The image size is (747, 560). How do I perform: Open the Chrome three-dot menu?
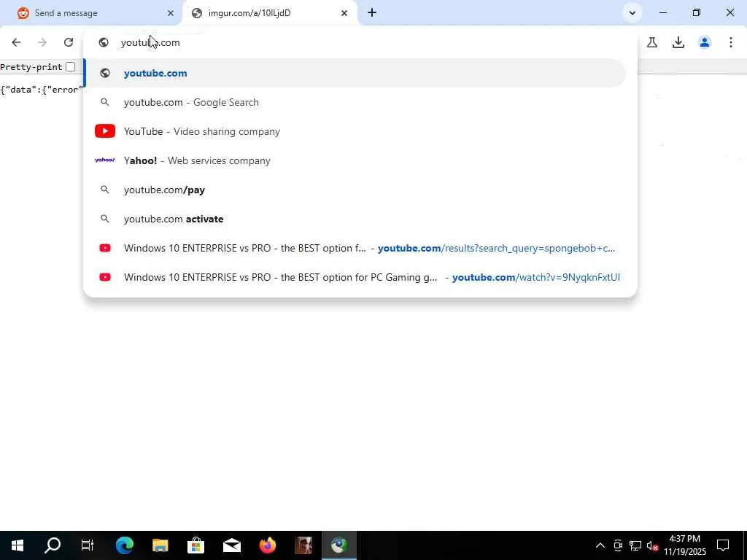[x=731, y=42]
